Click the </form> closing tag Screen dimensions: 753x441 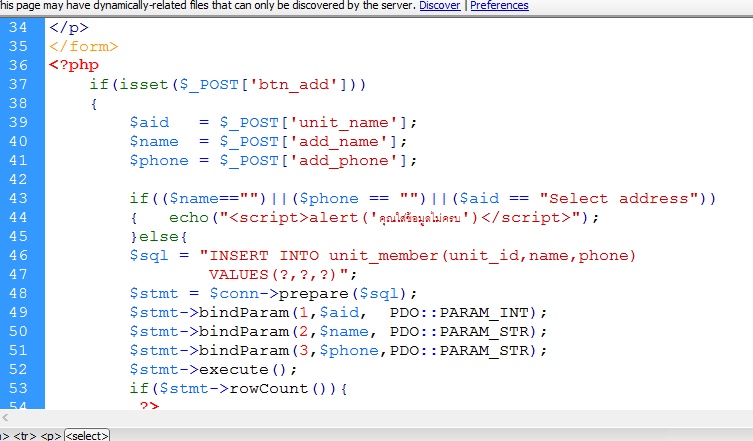[83, 47]
